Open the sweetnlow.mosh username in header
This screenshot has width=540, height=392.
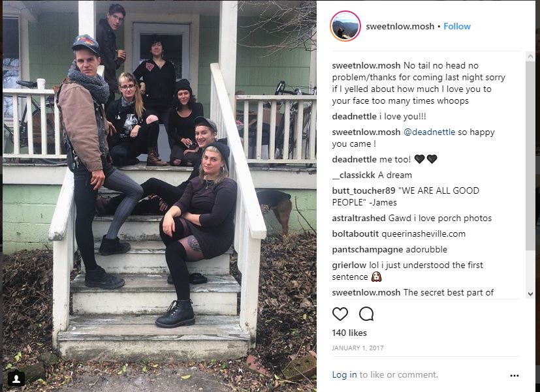(400, 27)
